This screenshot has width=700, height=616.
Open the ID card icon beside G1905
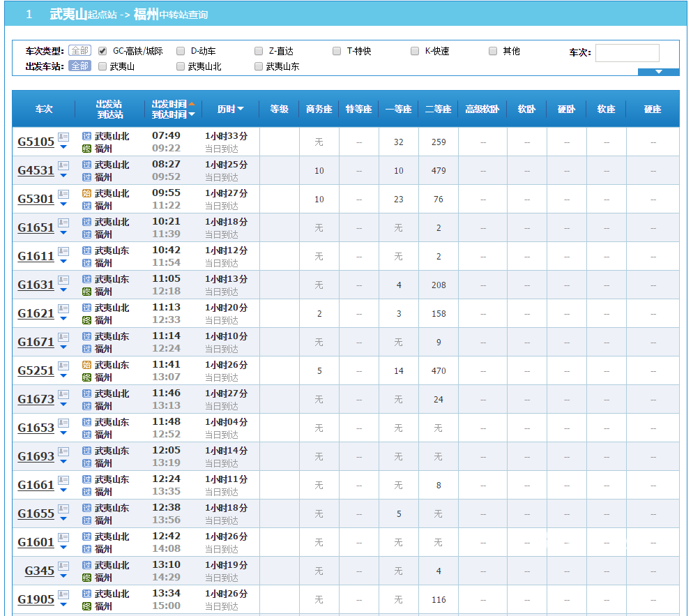pyautogui.click(x=63, y=594)
